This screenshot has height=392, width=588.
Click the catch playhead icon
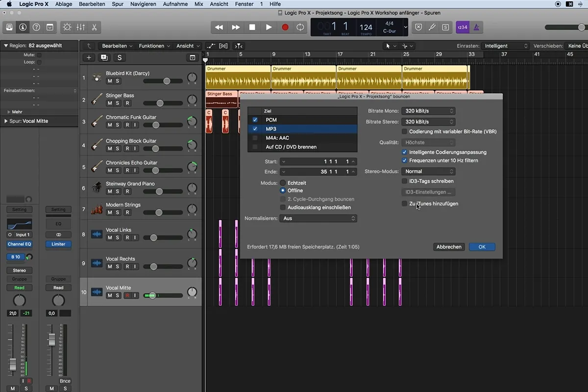pyautogui.click(x=238, y=46)
